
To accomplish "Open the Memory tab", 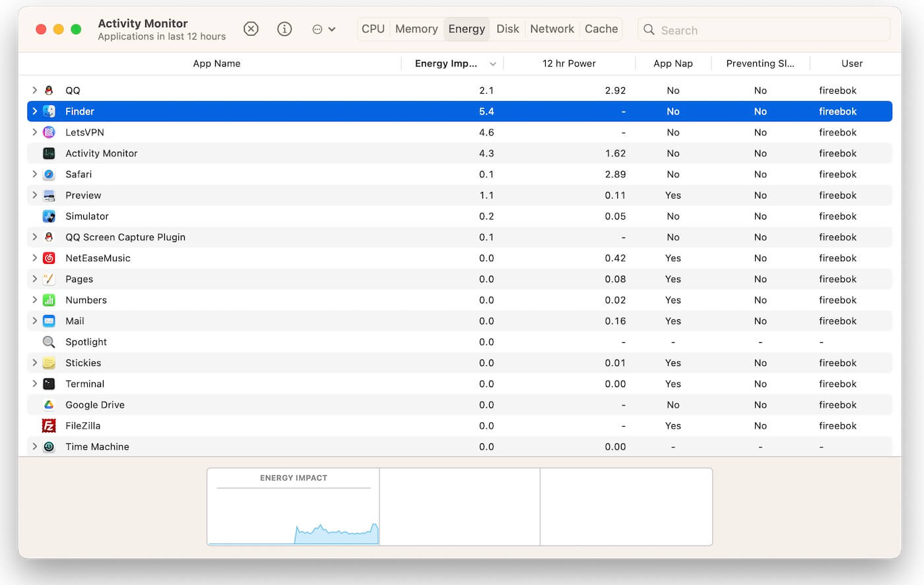I will point(416,29).
